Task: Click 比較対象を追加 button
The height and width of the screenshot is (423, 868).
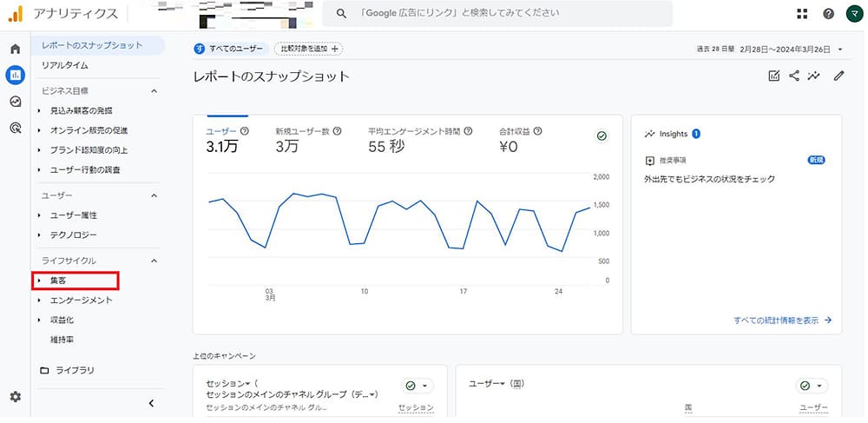Action: pos(309,49)
